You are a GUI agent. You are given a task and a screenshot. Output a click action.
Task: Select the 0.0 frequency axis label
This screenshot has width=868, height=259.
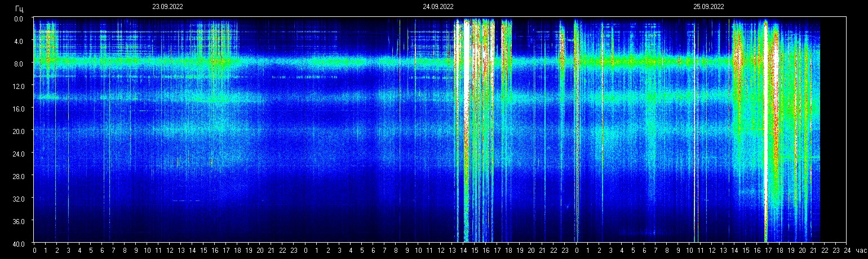point(19,19)
